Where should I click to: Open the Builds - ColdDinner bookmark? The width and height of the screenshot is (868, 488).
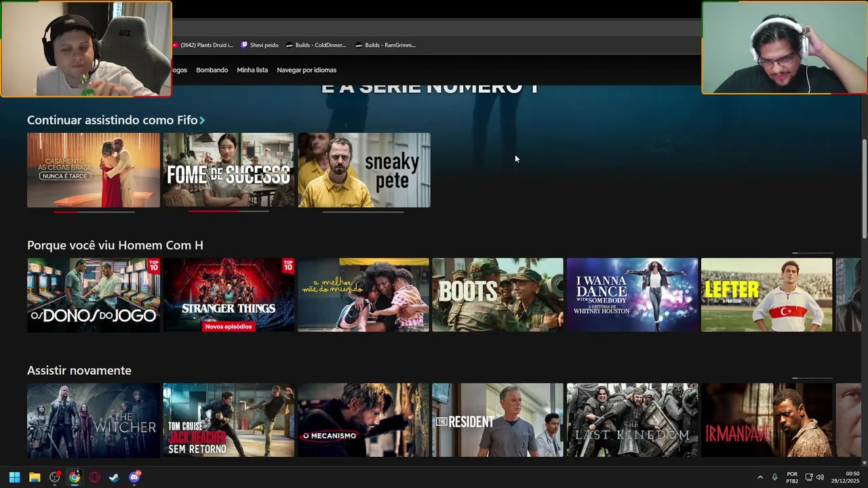point(316,45)
